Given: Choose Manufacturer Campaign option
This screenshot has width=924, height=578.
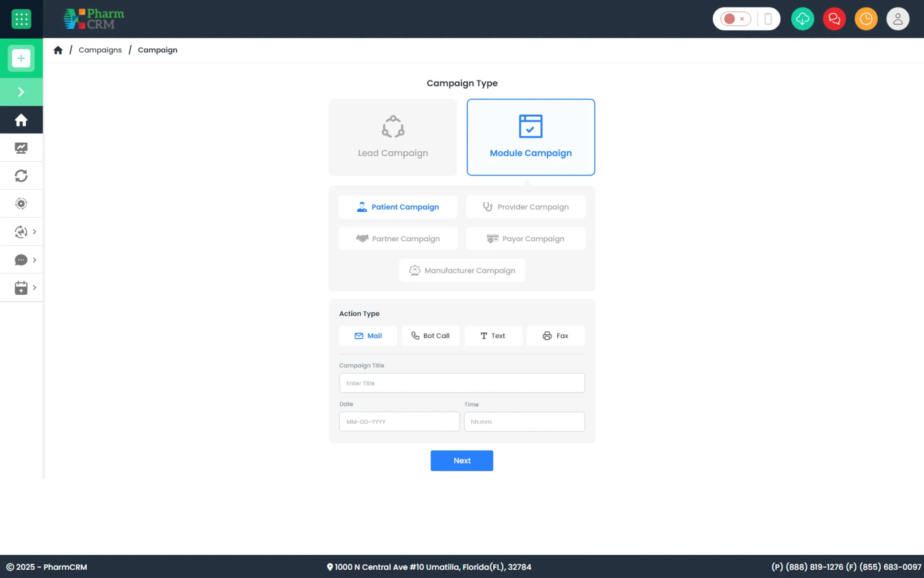Looking at the screenshot, I should (462, 270).
